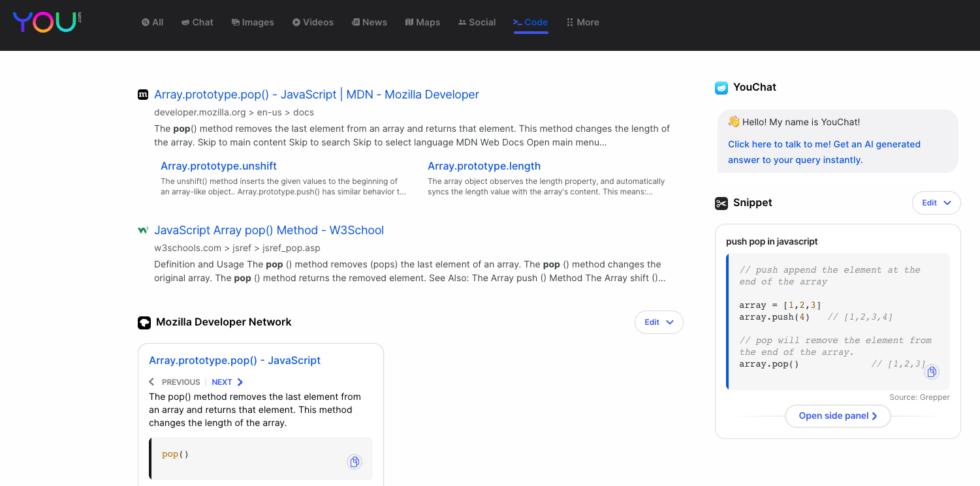Open Edit dropdown for Mozilla Developer Network
Image resolution: width=980 pixels, height=486 pixels.
tap(659, 322)
